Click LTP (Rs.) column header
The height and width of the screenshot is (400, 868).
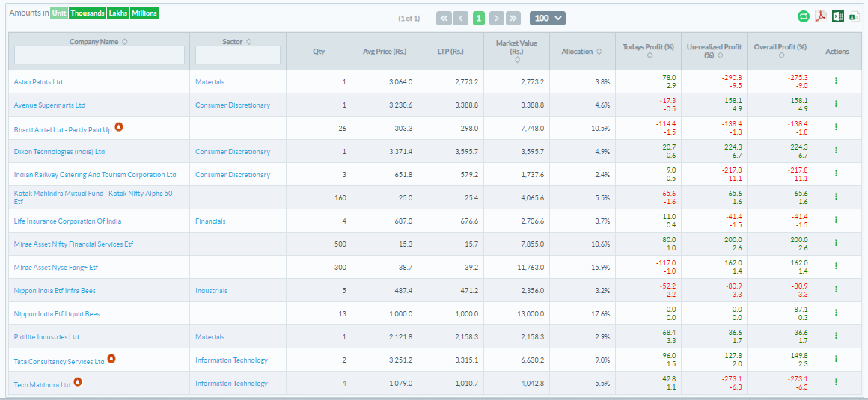(450, 52)
